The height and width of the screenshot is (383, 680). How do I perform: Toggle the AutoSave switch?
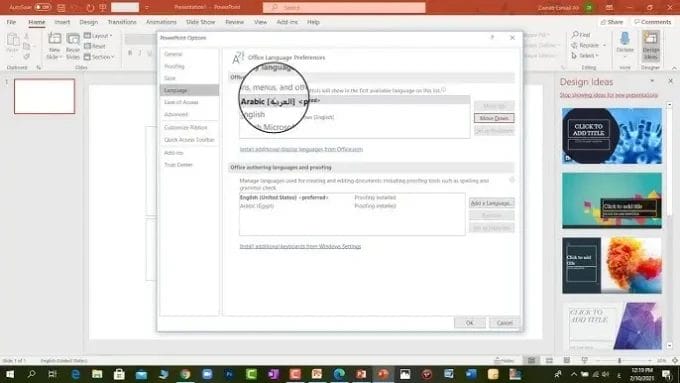[x=42, y=7]
